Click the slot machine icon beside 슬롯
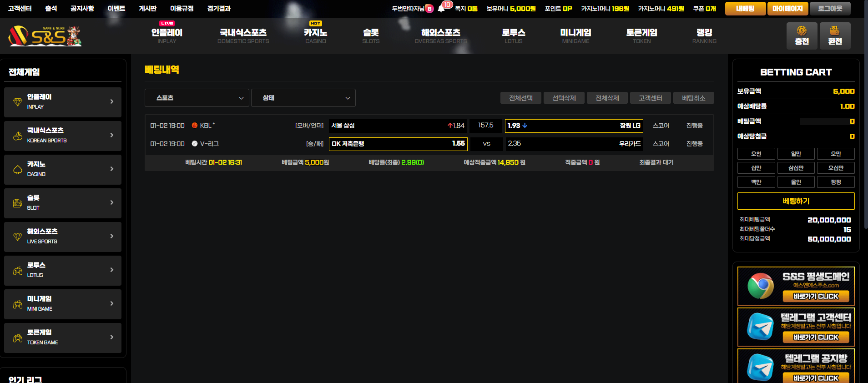The height and width of the screenshot is (383, 868). click(18, 203)
